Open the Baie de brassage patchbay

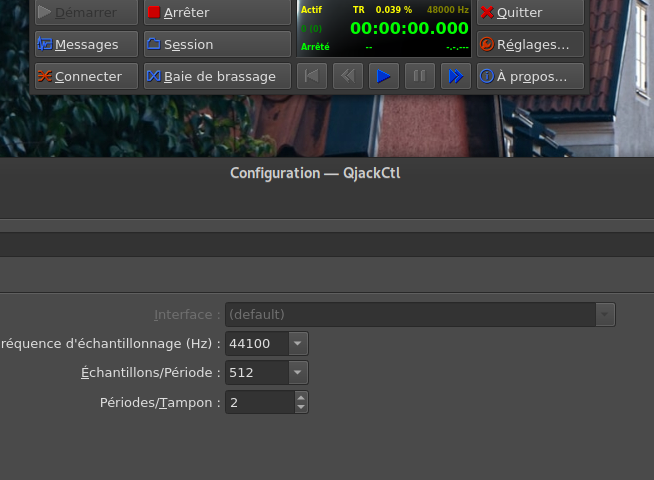coord(217,76)
